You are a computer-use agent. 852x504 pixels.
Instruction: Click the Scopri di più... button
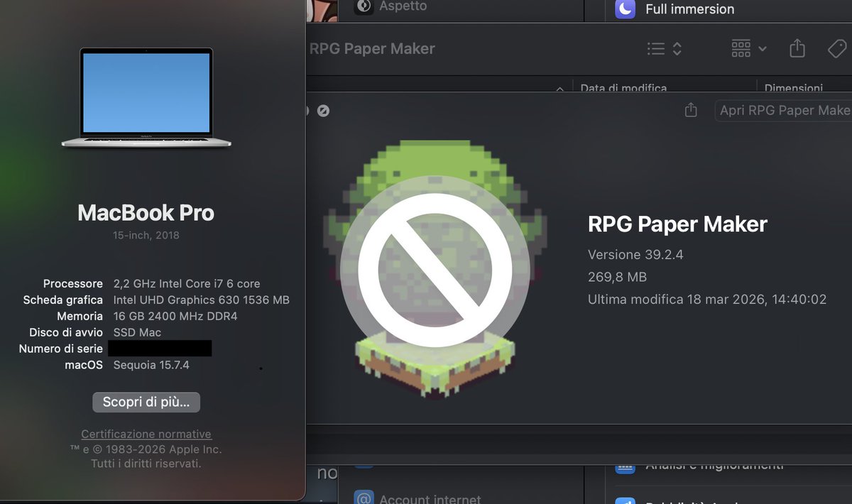click(146, 402)
